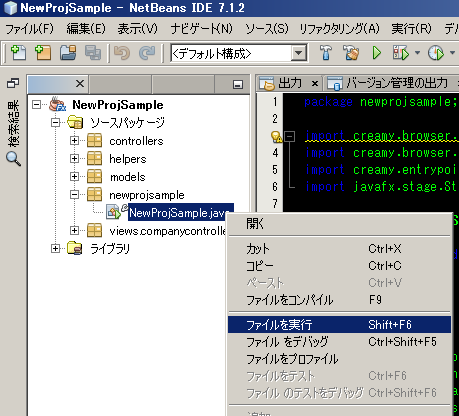Expand the ライブラリ node
Screen dimensions: 459x416
pos(56,248)
